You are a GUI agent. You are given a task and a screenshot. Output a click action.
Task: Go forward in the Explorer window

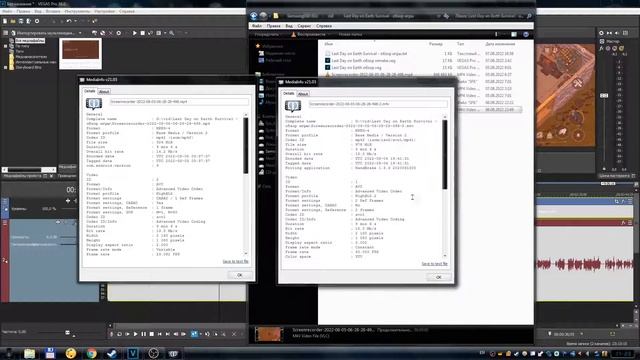coord(263,16)
